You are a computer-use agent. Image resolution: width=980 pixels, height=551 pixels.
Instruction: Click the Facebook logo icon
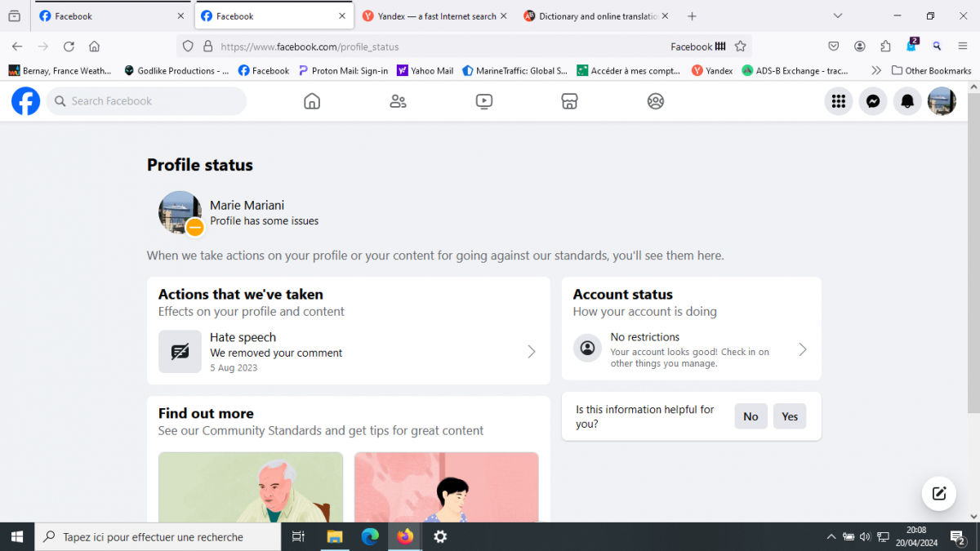pos(26,101)
